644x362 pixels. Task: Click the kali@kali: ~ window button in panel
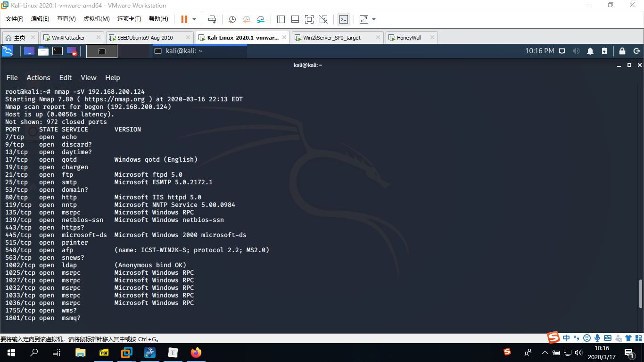[x=199, y=51]
